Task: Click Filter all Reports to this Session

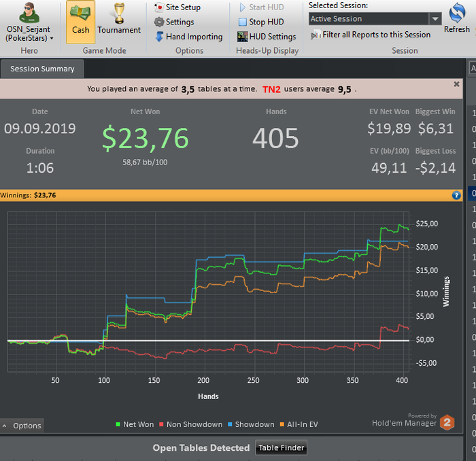Action: (x=371, y=35)
